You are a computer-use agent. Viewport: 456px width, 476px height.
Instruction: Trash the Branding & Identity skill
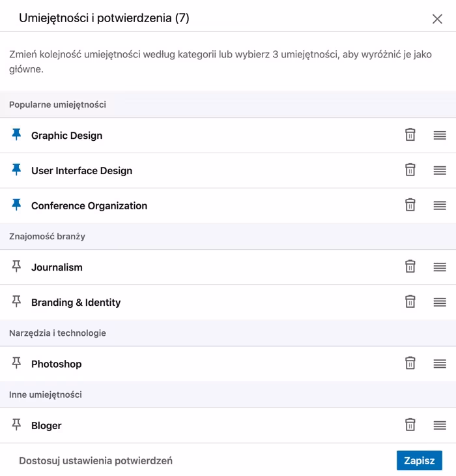tap(410, 302)
